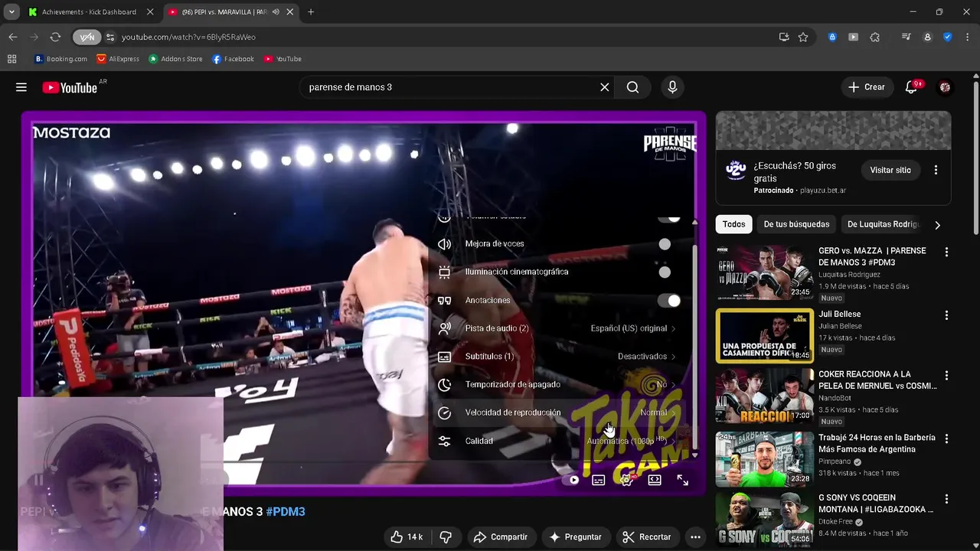Open options for the GERO vs. MAZZA video
The image size is (980, 551).
point(946,252)
